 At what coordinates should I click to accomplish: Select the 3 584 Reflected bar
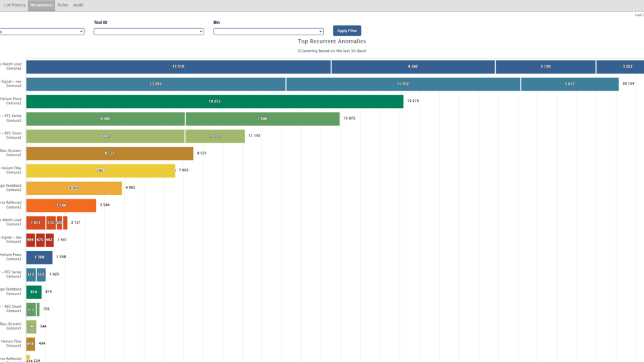coord(61,206)
